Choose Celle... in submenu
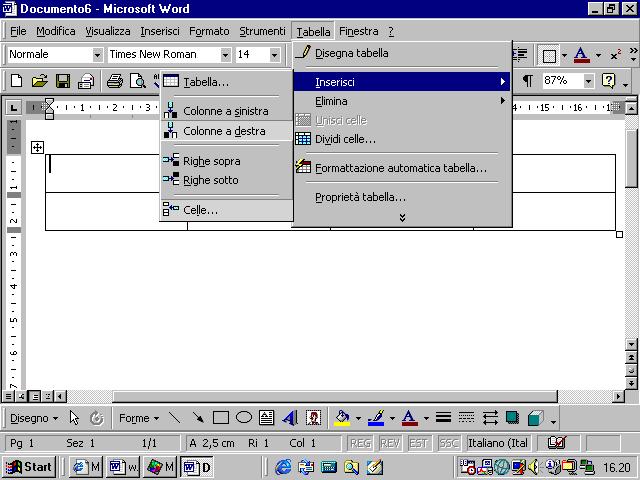 click(x=227, y=210)
